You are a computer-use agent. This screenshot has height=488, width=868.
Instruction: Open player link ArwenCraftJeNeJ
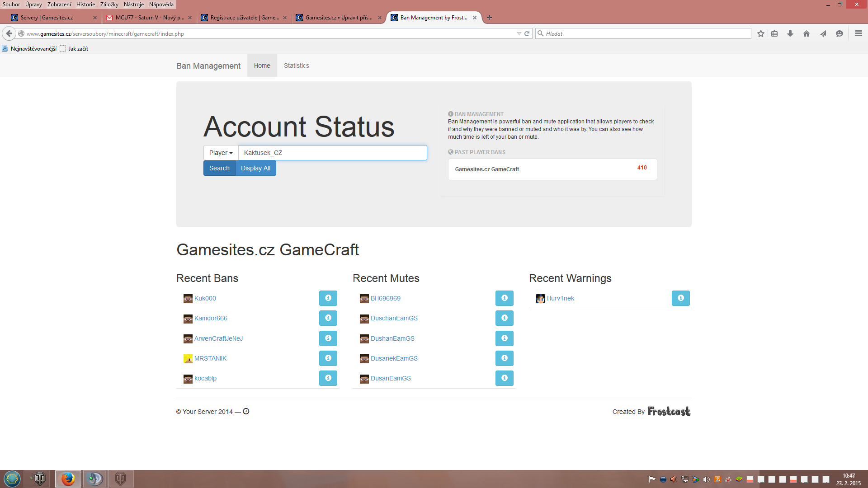(218, 338)
